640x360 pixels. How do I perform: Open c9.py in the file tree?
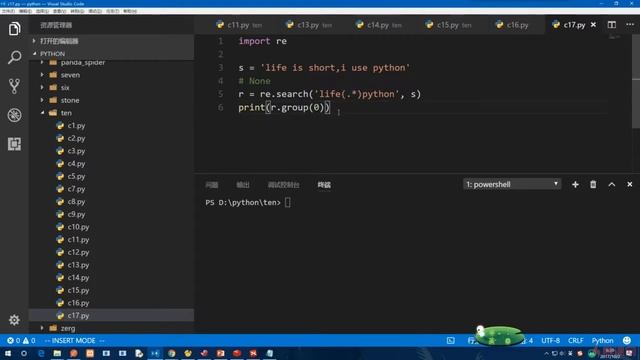point(76,214)
